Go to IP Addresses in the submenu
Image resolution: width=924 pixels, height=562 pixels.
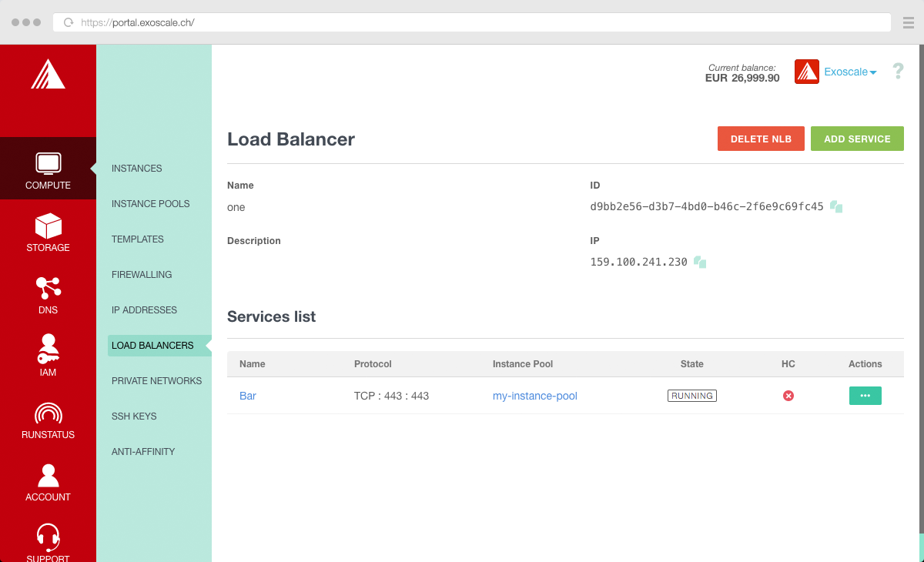click(145, 310)
